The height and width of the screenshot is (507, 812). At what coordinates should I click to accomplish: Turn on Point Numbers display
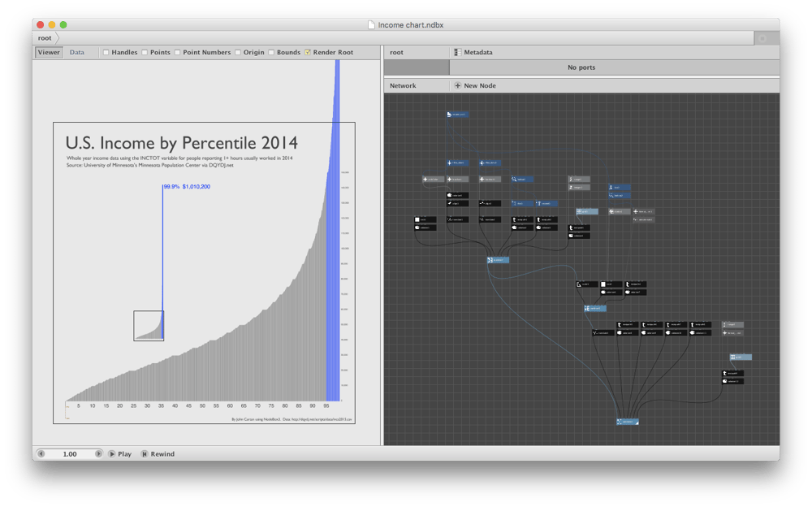pyautogui.click(x=178, y=52)
